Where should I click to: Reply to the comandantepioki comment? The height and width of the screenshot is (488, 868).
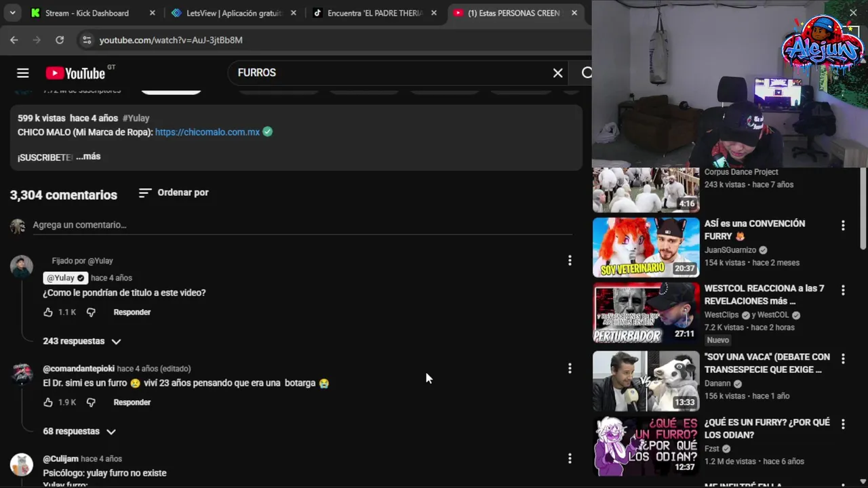[x=132, y=403]
